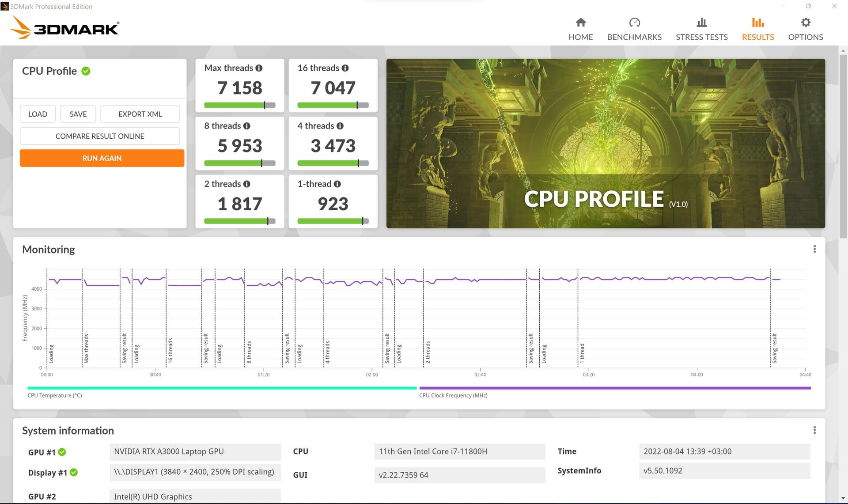Click the LOAD button
Screen dimensions: 848x504
37,114
